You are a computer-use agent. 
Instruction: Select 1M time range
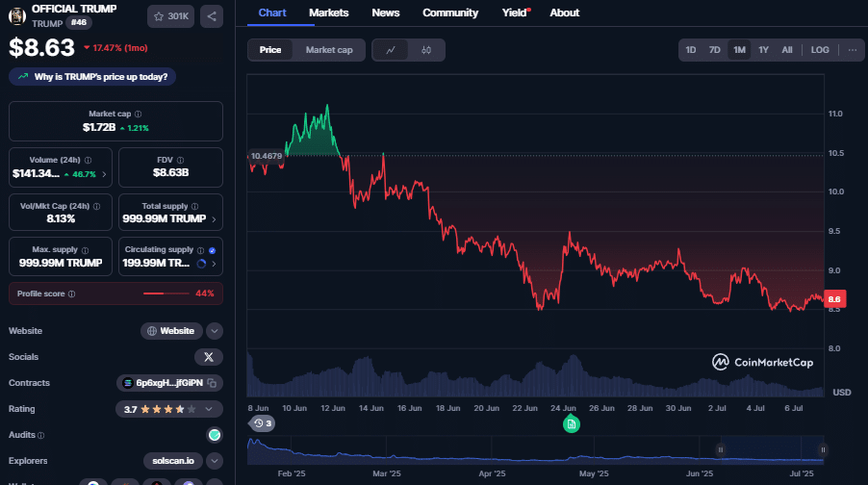click(x=739, y=50)
